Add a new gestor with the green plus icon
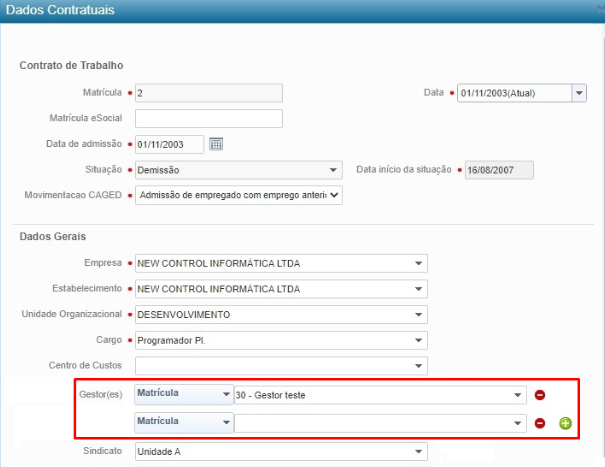605x467 pixels. [x=566, y=423]
